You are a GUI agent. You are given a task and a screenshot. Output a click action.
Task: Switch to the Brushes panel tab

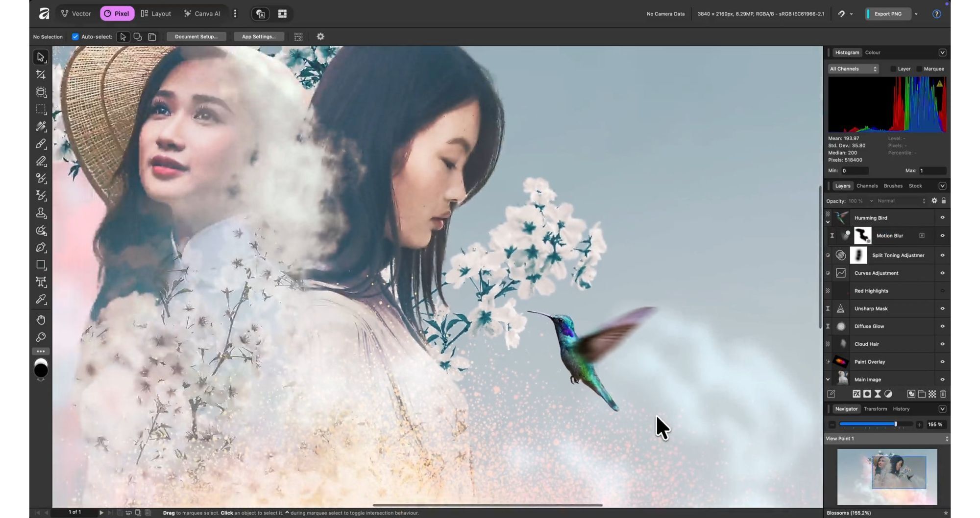click(x=893, y=186)
